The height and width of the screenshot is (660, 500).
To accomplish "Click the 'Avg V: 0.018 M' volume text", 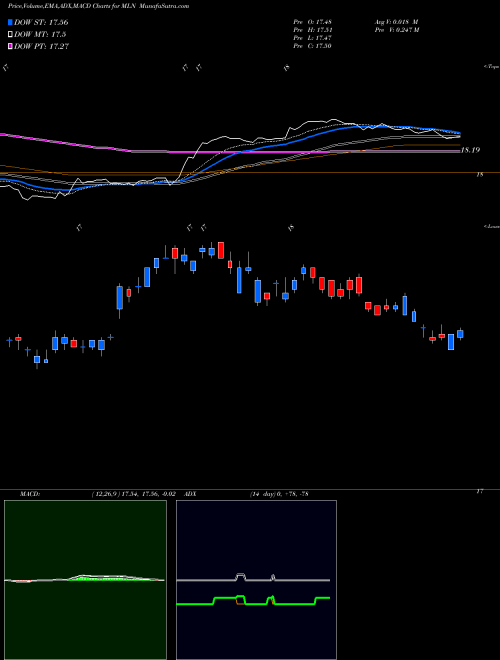I will point(396,22).
